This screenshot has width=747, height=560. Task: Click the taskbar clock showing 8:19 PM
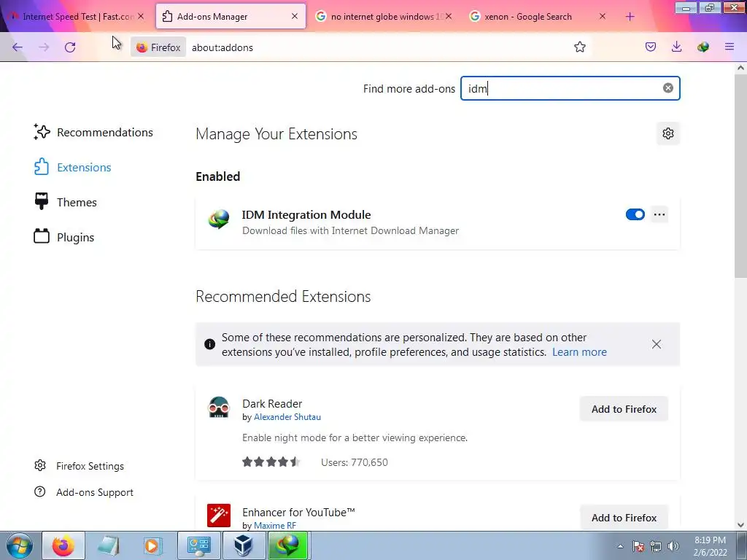click(710, 546)
